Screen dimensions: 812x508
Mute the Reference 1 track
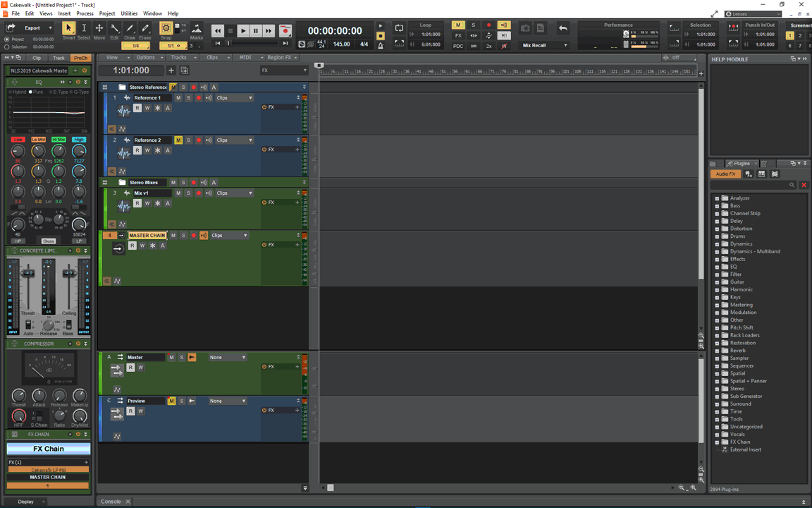(178, 97)
